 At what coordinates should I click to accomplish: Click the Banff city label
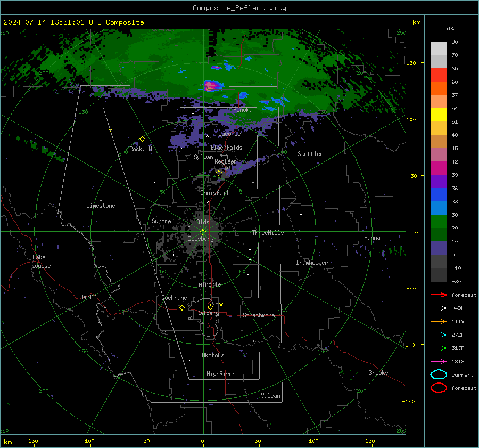[88, 297]
